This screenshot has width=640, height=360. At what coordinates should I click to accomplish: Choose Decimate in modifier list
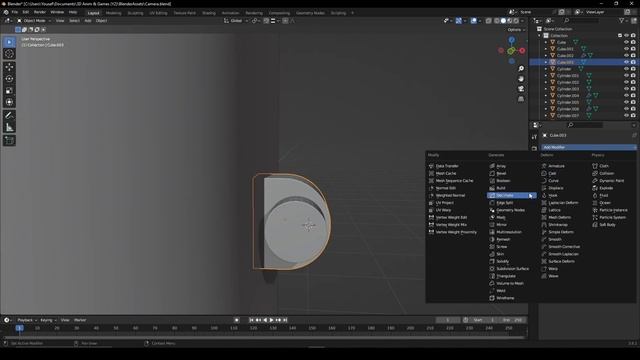coord(511,196)
